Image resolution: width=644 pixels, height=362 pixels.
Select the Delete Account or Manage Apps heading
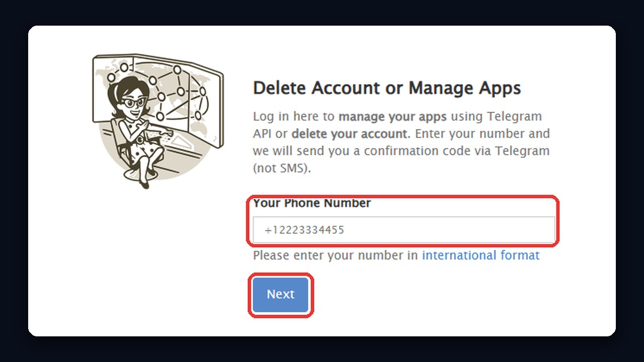point(386,88)
